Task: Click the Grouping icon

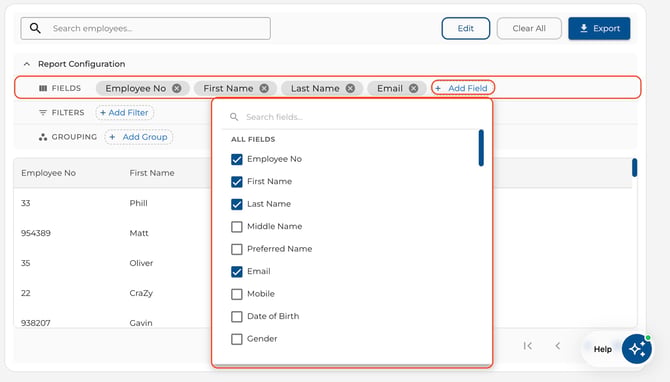Action: (x=43, y=137)
